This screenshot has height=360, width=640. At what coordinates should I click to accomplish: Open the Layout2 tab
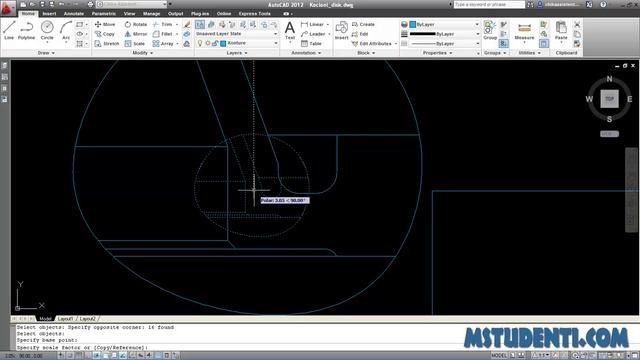click(87, 319)
